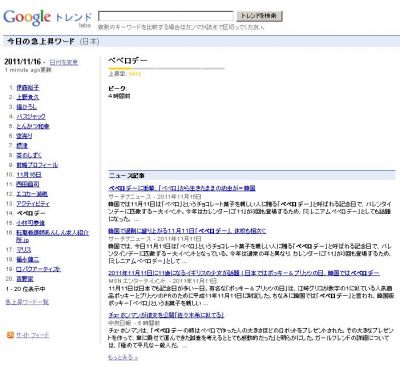The image size is (400, 366).
Task: Open the rank 5 とんかつ keyword link
Action: tap(33, 126)
